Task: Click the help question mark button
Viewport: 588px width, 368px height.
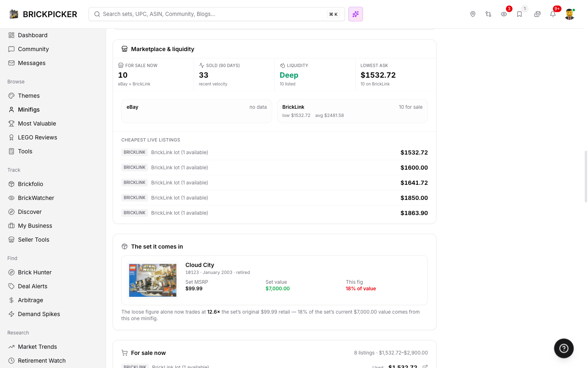Action: click(564, 348)
